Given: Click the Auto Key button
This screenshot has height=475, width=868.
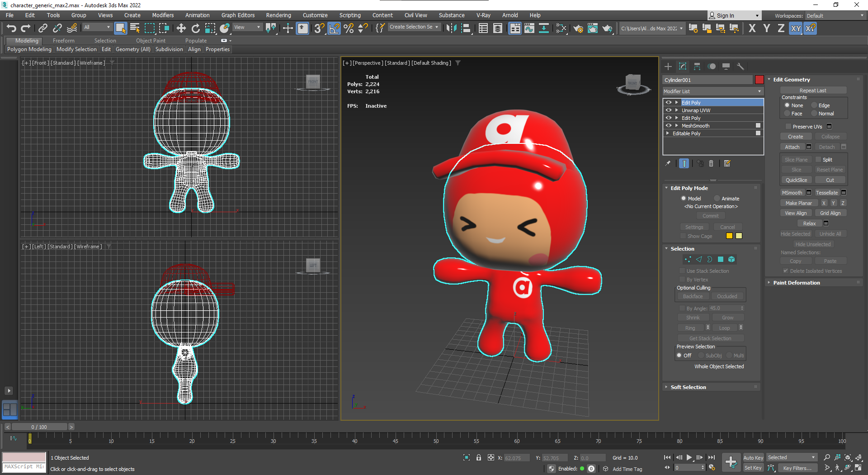Looking at the screenshot, I should point(753,458).
